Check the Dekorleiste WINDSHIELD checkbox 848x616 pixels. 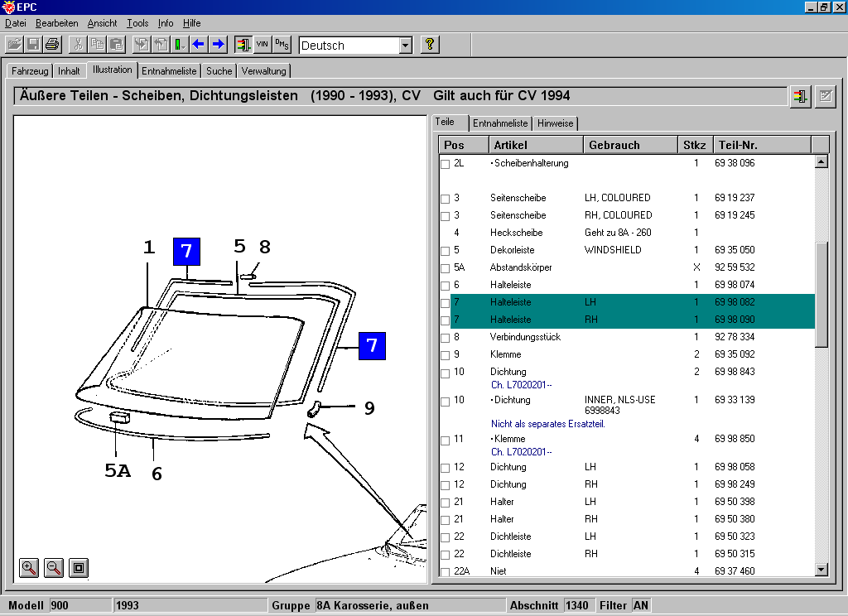tap(445, 251)
